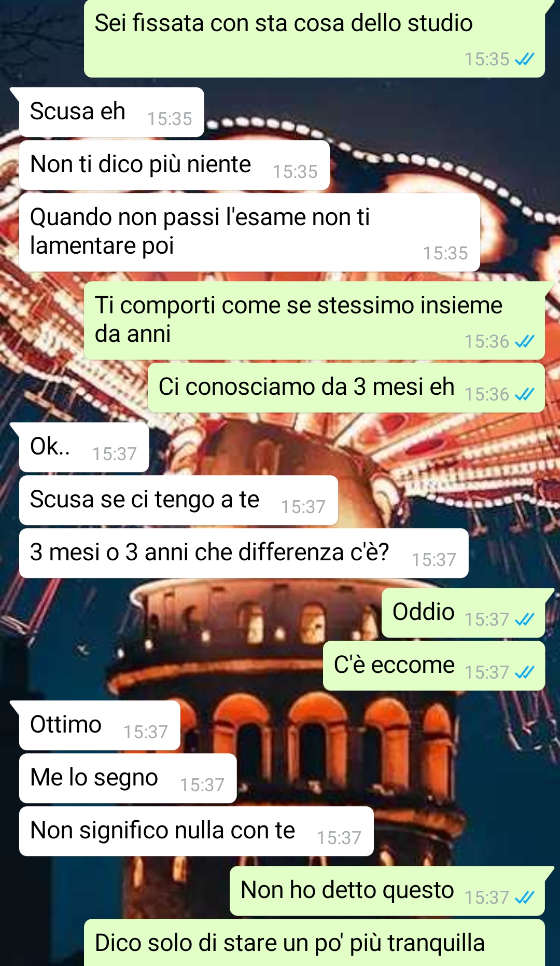Tap double checkmark beside 'Ci conosciamo da 3 mesi eh'
Image resolution: width=560 pixels, height=966 pixels.
pos(524,394)
